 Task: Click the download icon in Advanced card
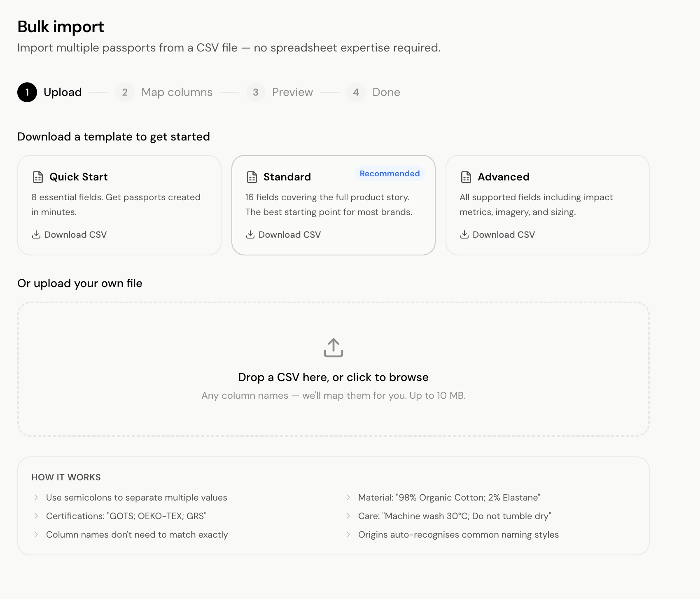tap(464, 234)
